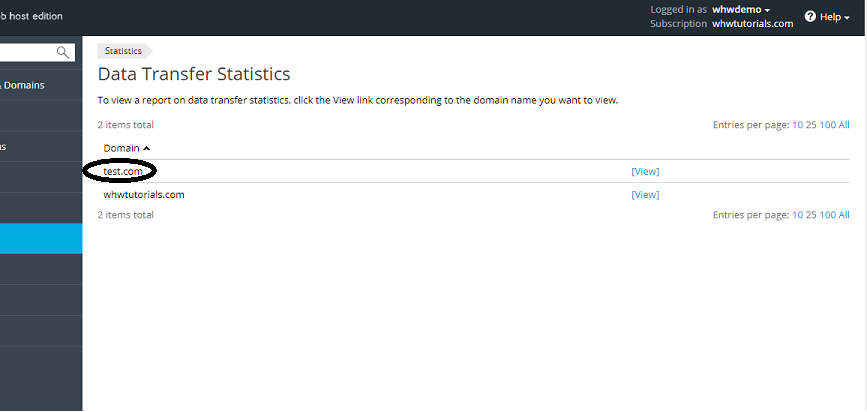867x412 pixels.
Task: Click the Domain column sort arrow
Action: (147, 148)
